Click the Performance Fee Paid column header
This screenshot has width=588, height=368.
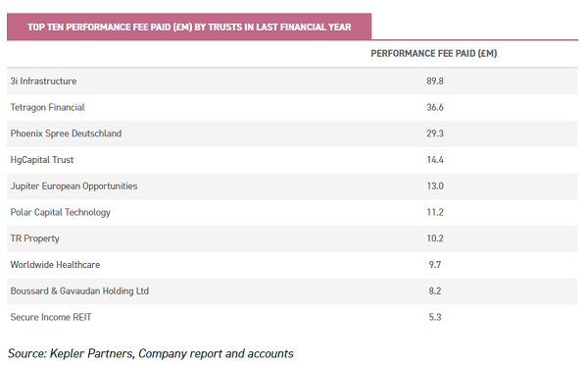tap(434, 53)
